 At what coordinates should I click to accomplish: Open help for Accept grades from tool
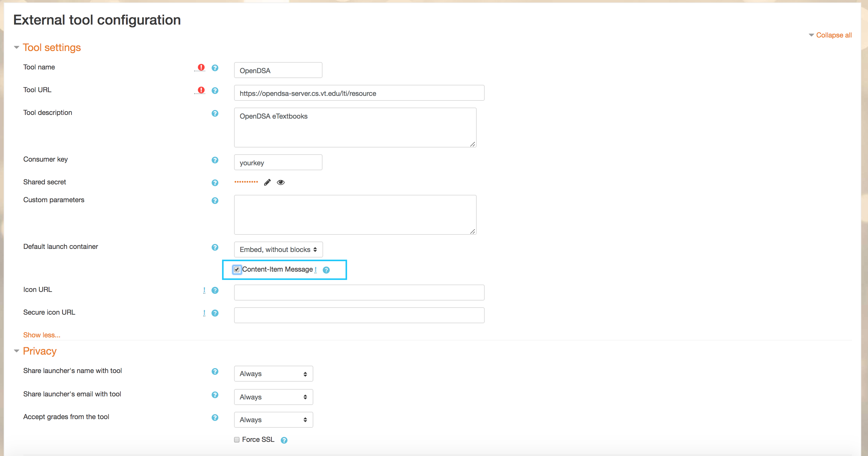point(215,418)
